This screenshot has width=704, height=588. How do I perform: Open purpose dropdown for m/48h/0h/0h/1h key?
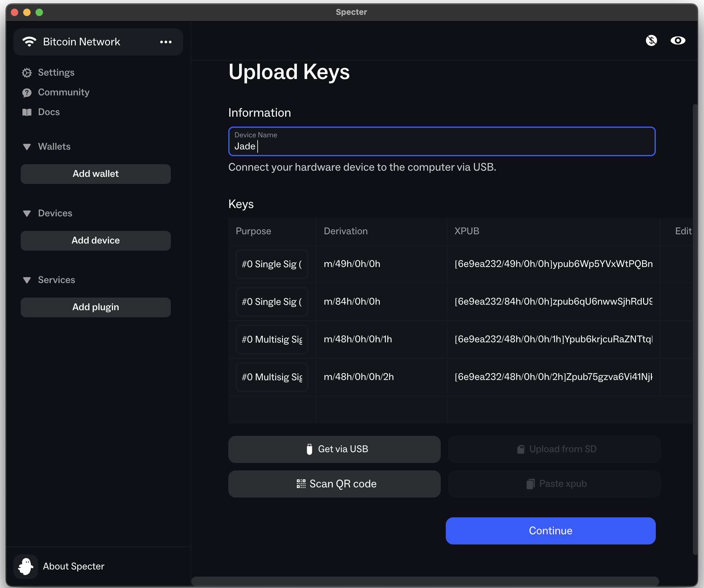272,340
